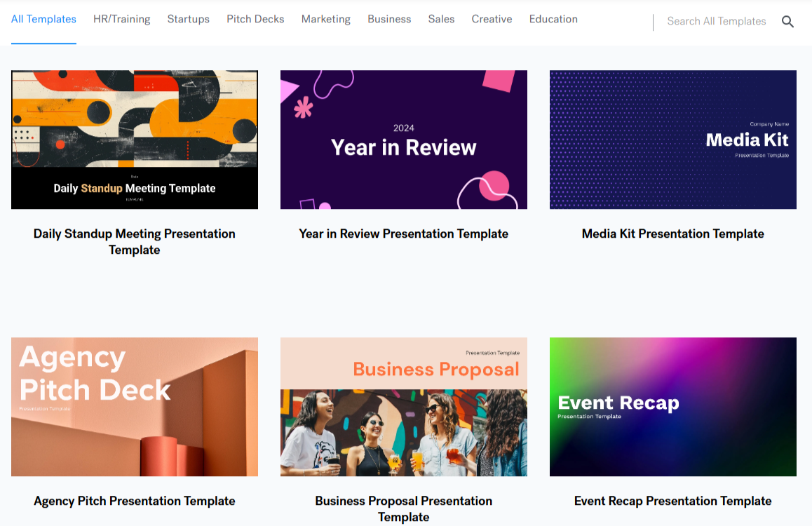
Task: Click the Daily Standup Meeting Presentation Template title
Action: [135, 242]
